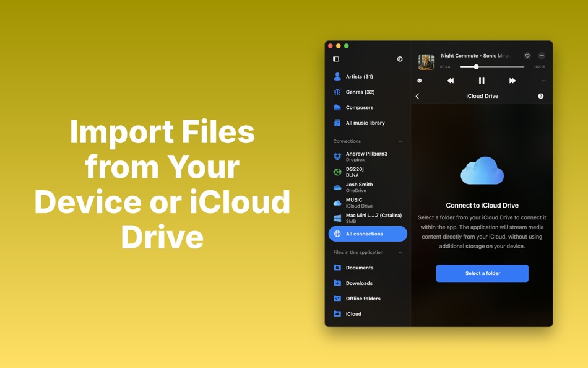Open MUSIC iCloud Drive connection
Screen dimensions: 588x368
[x=368, y=203]
